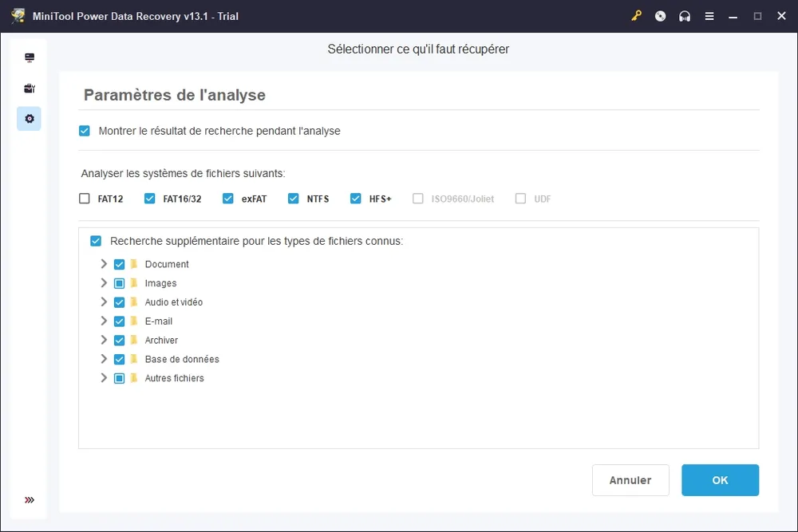Image resolution: width=798 pixels, height=532 pixels.
Task: Select the Archiver label text
Action: click(x=161, y=340)
